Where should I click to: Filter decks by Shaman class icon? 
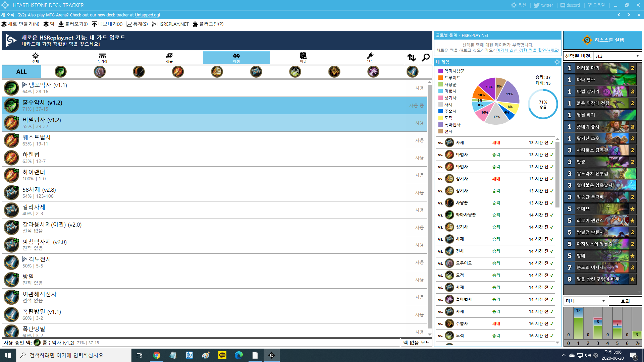coord(334,72)
